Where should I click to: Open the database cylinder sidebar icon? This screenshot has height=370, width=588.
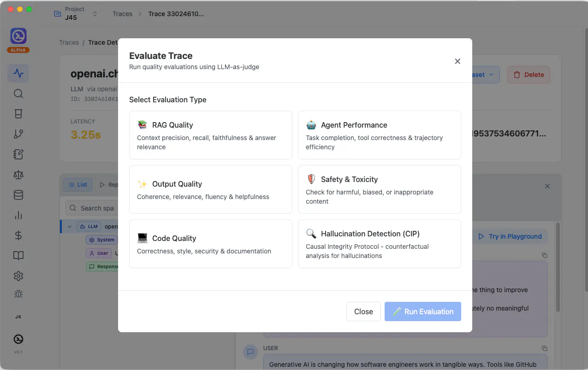[x=18, y=195]
